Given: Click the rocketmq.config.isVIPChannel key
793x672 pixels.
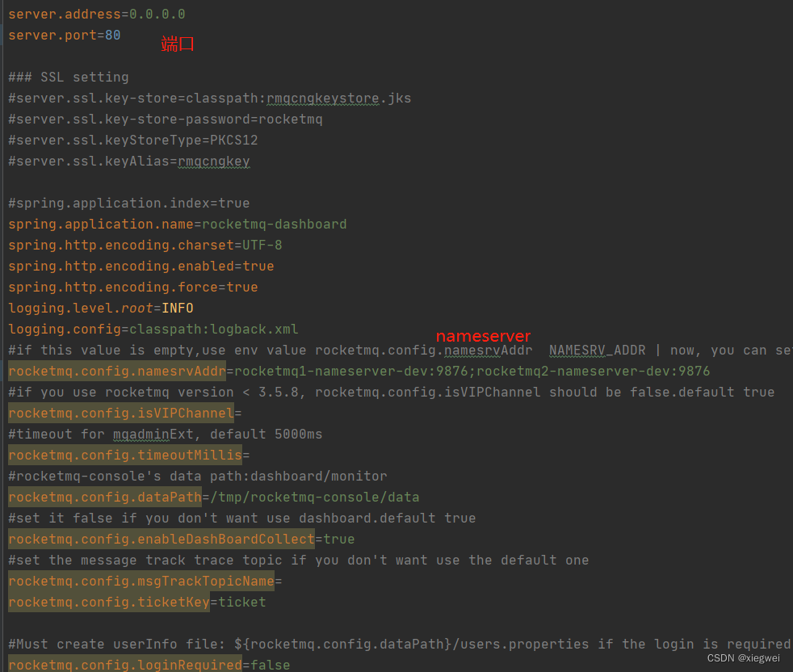Looking at the screenshot, I should (121, 414).
